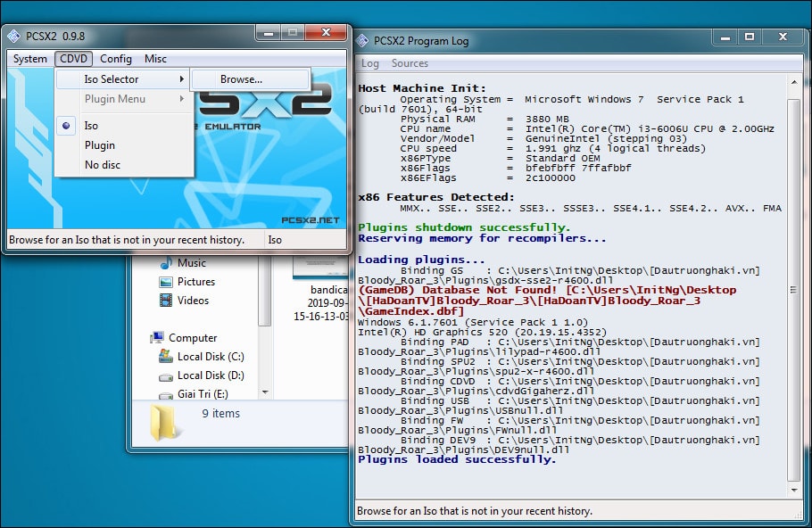Click the Program Log window status bar text
Viewport: 812px width, 528px height.
point(475,511)
